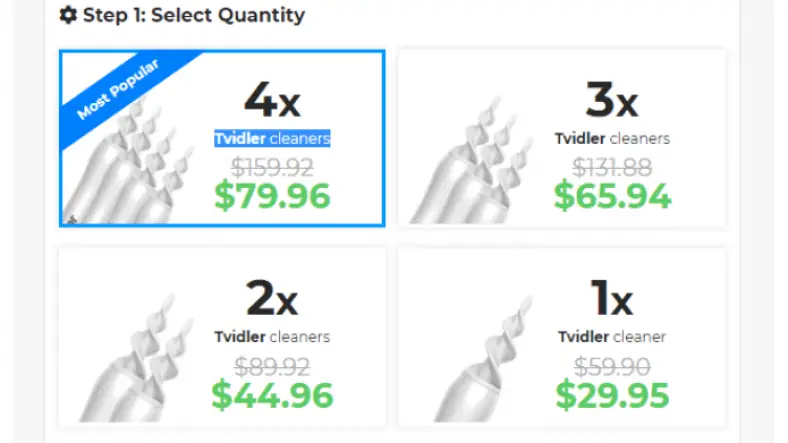This screenshot has height=443, width=788.
Task: Select the 3x Tvidler cleaners option
Action: pos(612,100)
